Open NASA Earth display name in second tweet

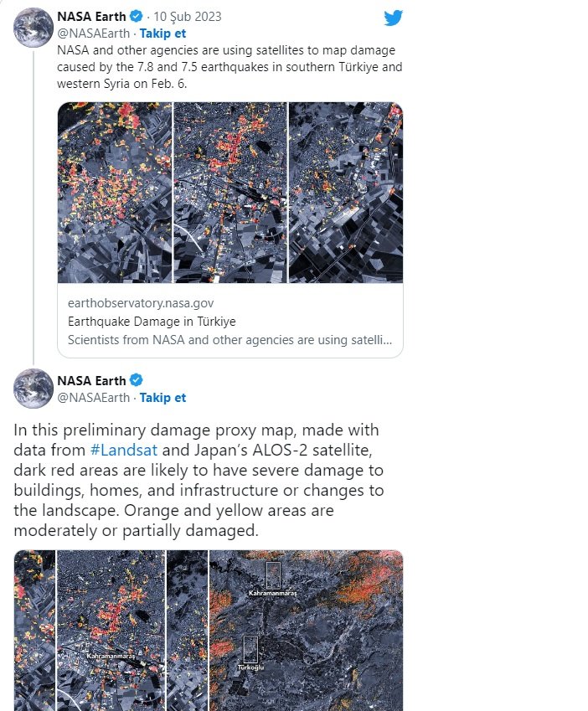(91, 381)
